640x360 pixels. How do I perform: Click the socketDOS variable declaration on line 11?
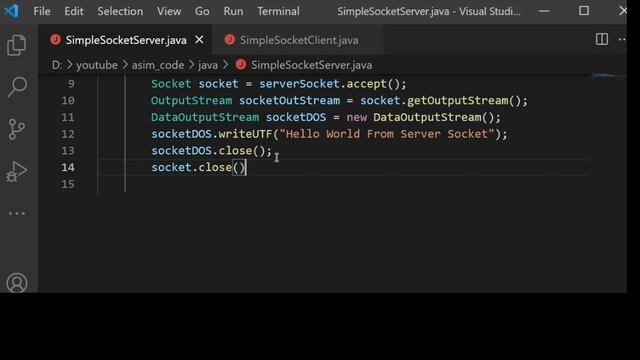pyautogui.click(x=296, y=117)
